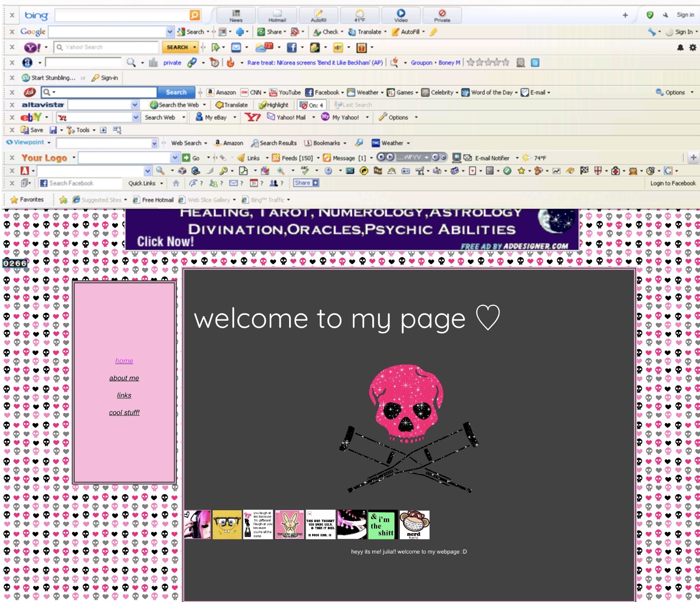Click the YouTube icon in Ask toolbar
Screen dimensions: 700x602
point(273,93)
